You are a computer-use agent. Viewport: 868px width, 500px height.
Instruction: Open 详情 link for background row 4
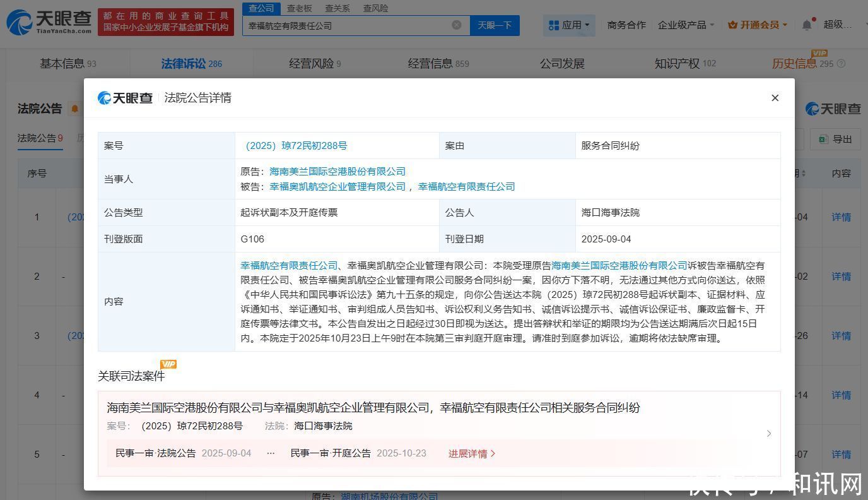(x=842, y=395)
